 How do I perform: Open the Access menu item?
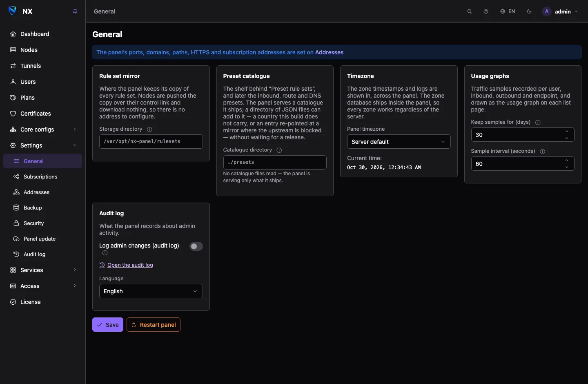pos(43,286)
